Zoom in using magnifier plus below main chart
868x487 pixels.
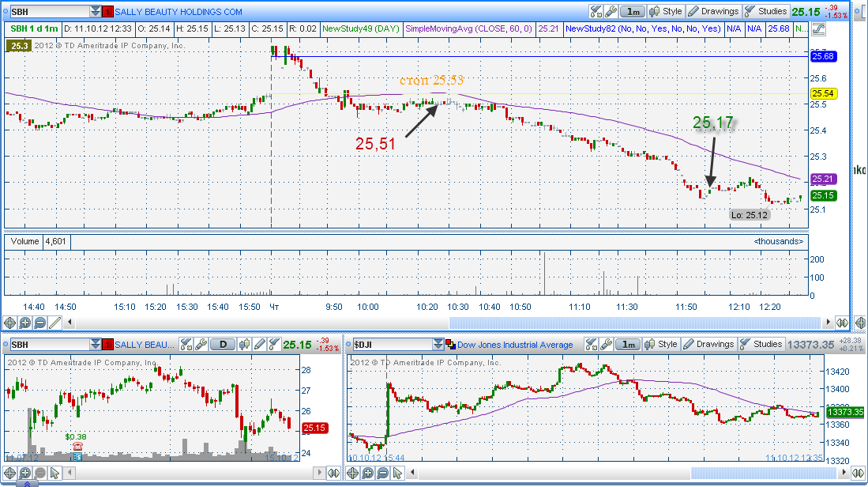(25, 323)
